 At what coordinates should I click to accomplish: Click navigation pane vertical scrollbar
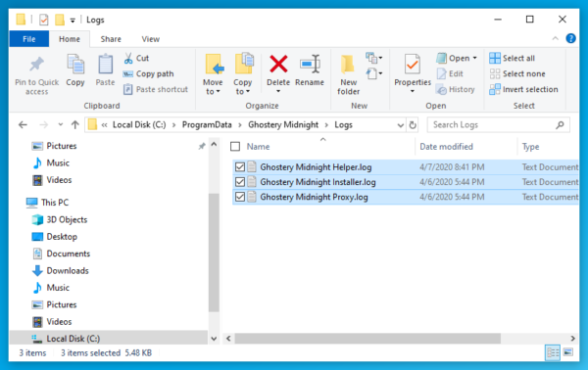214,253
